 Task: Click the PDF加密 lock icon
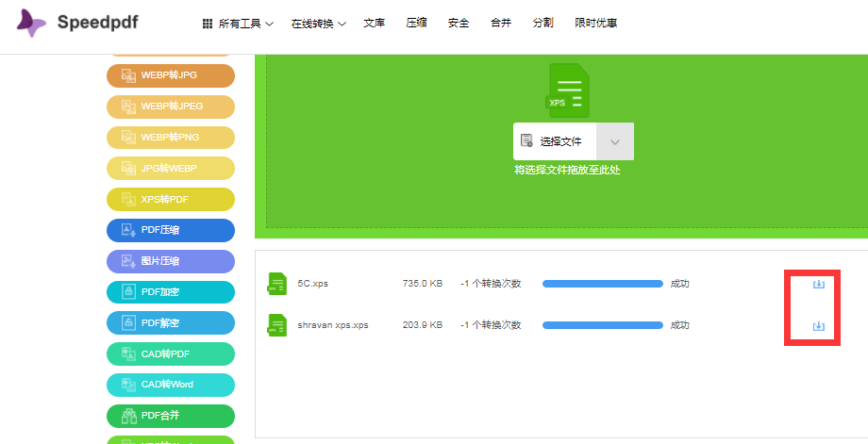click(128, 292)
